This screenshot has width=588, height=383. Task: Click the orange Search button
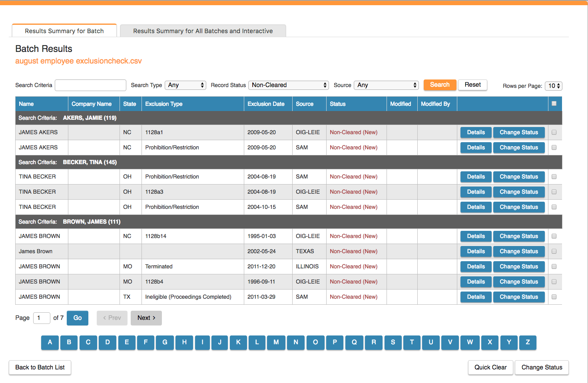click(x=440, y=85)
